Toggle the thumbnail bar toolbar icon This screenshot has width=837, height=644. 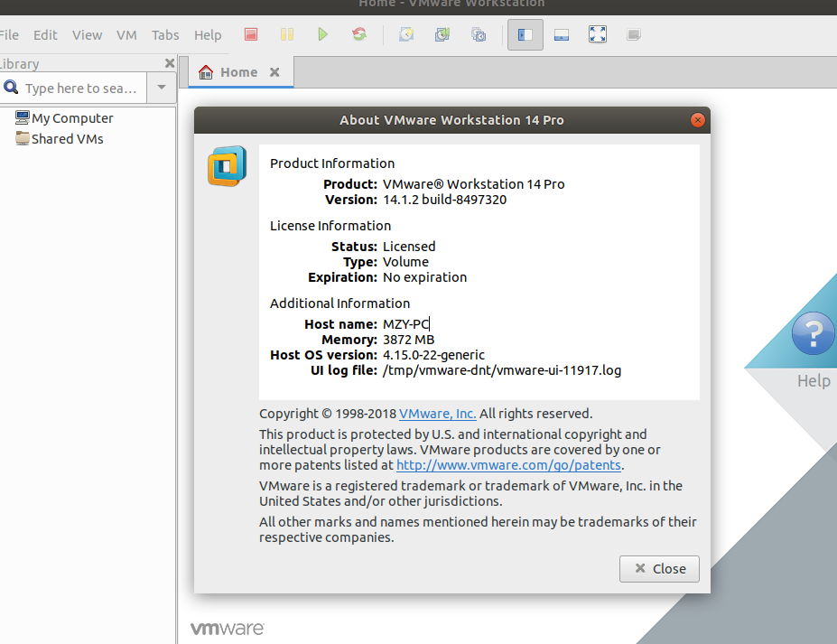coord(562,34)
